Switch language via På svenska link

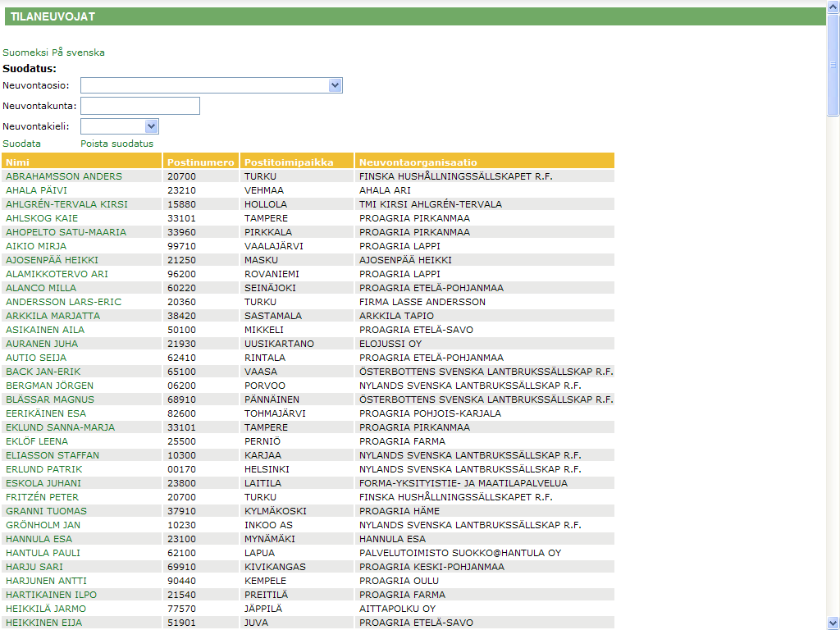pos(78,52)
